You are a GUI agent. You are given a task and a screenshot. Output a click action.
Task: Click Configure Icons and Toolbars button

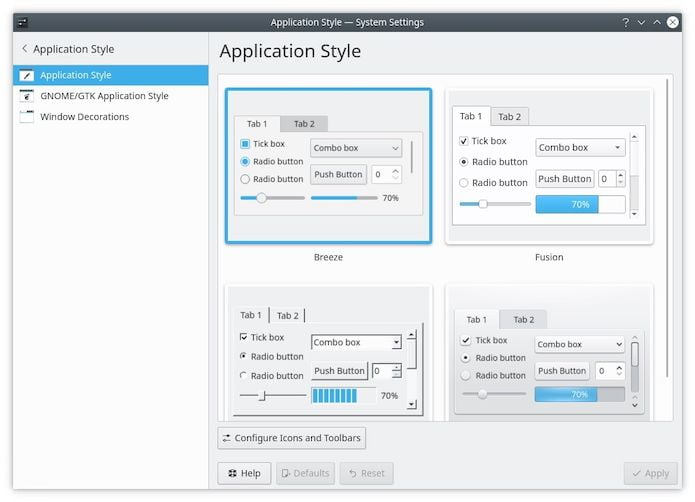click(x=292, y=438)
